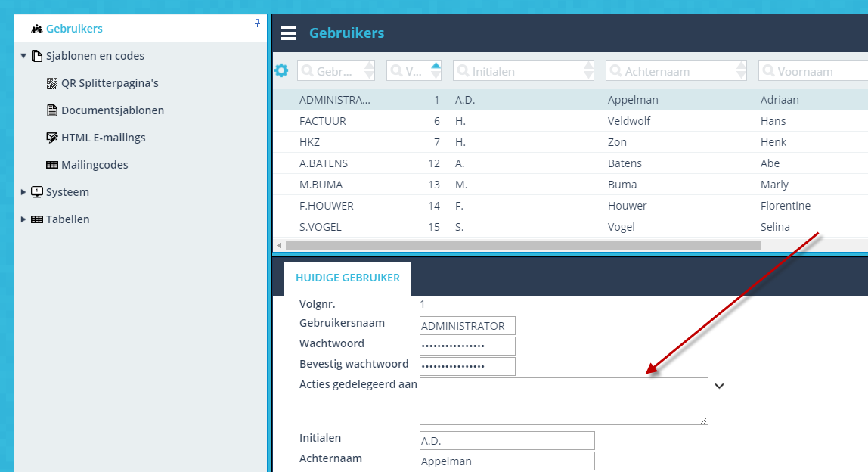Open the hamburger menu beside Gebruikers header
The width and height of the screenshot is (868, 472).
(287, 33)
